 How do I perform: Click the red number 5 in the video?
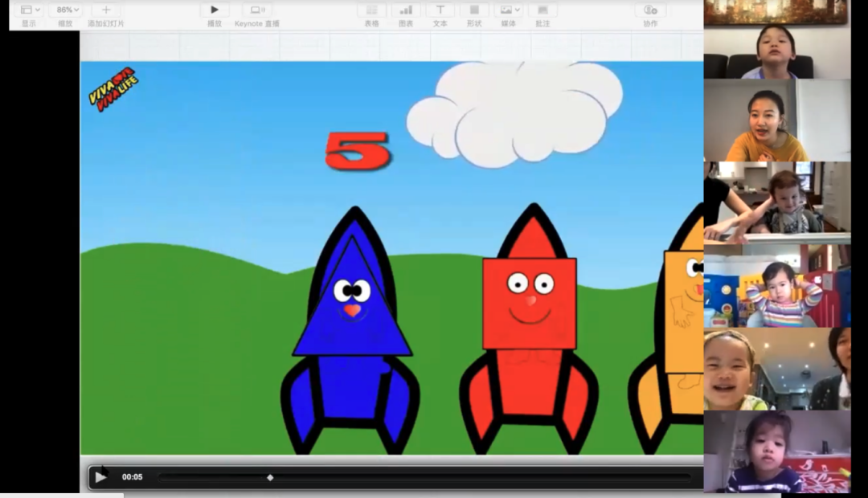click(x=358, y=150)
